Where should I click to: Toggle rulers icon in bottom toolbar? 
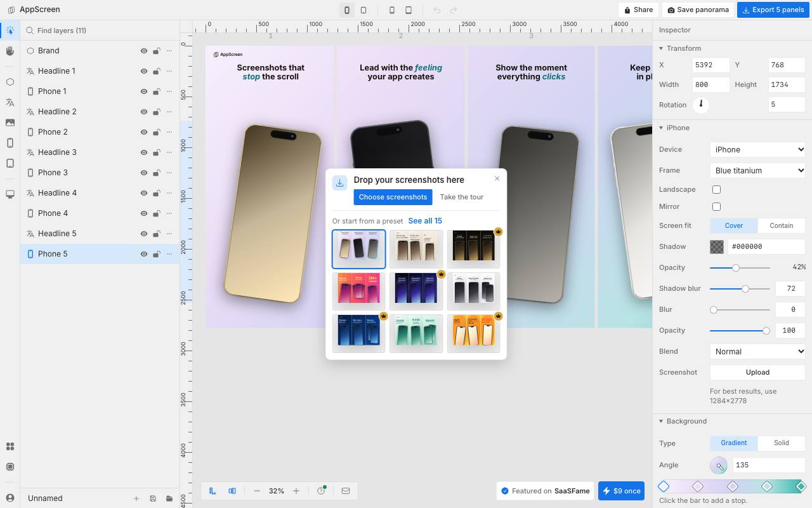213,491
